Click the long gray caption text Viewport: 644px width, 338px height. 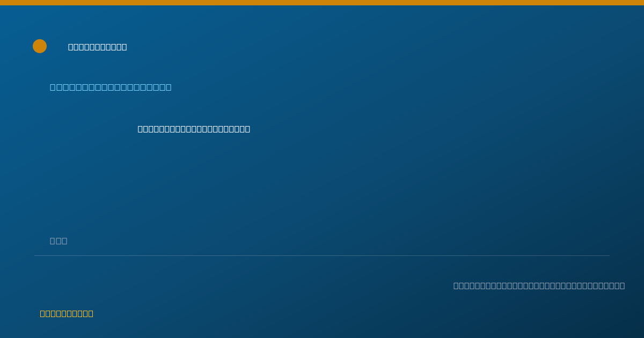539,286
